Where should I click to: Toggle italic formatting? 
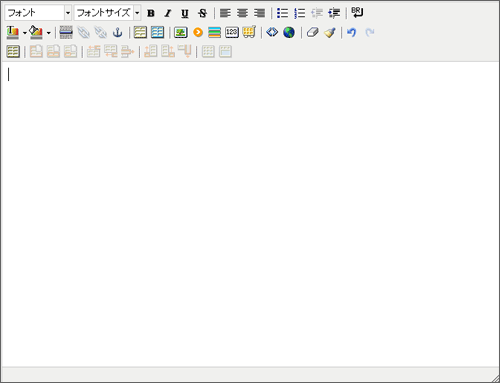click(168, 13)
